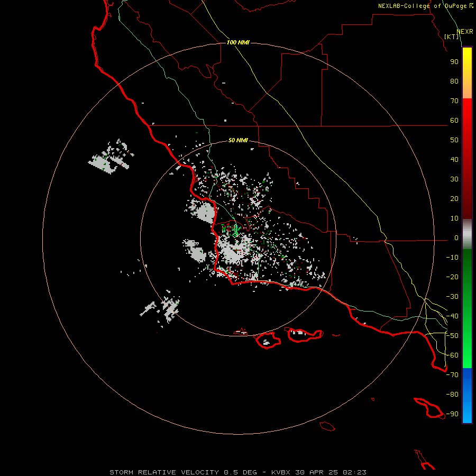This screenshot has height=476, width=476.
Task: Click the -30 value on the velocity scale
Action: click(452, 297)
